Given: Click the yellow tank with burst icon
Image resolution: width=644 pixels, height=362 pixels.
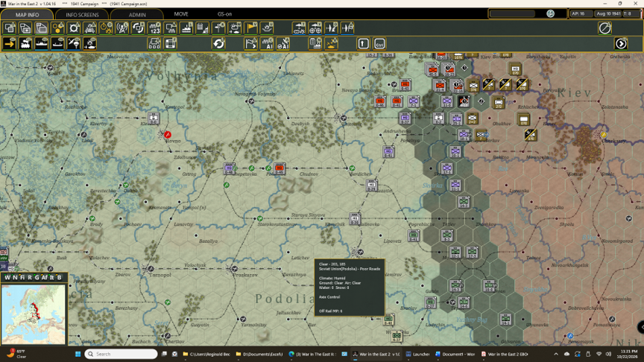Looking at the screenshot, I should click(332, 44).
